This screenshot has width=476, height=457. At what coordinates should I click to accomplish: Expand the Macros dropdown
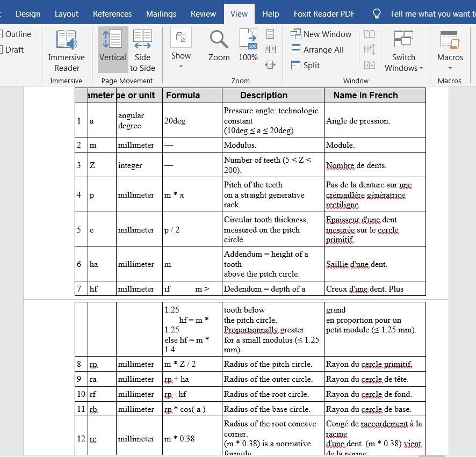coord(450,50)
